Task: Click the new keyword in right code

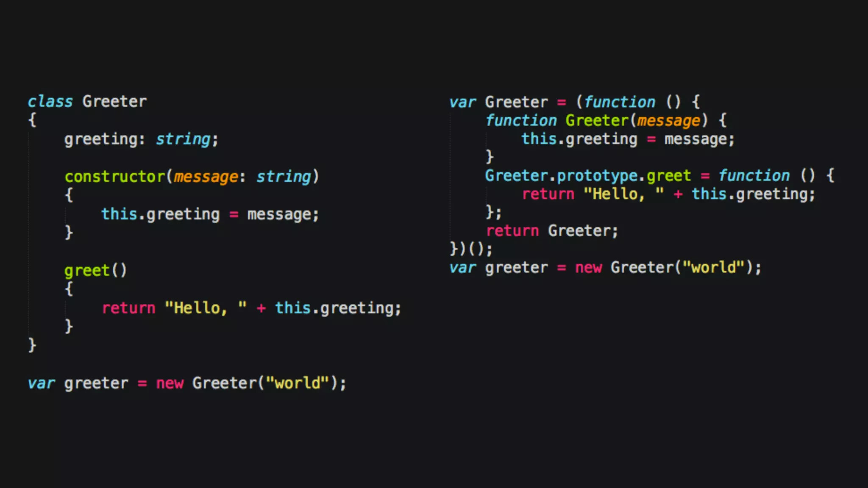Action: (x=588, y=268)
